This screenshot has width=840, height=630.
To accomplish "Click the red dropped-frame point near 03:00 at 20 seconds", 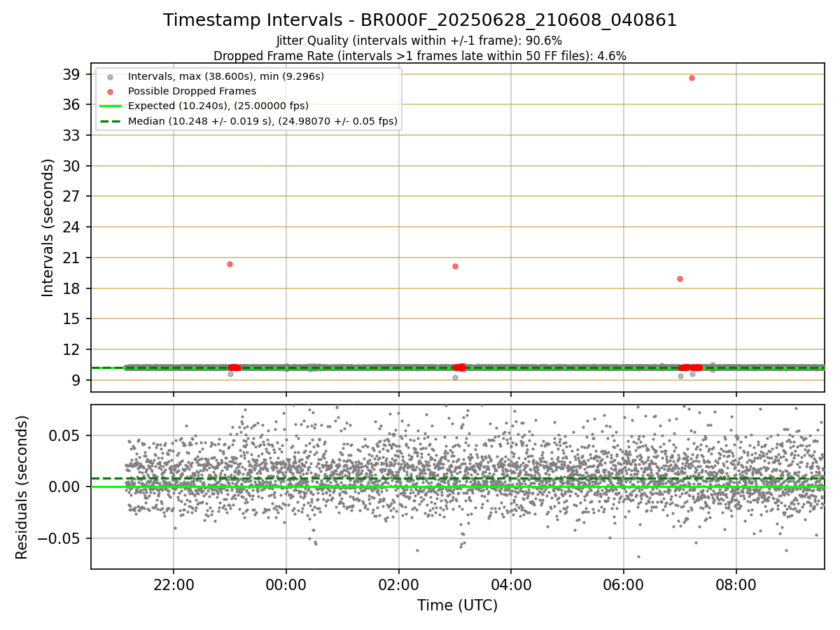I will coord(455,266).
